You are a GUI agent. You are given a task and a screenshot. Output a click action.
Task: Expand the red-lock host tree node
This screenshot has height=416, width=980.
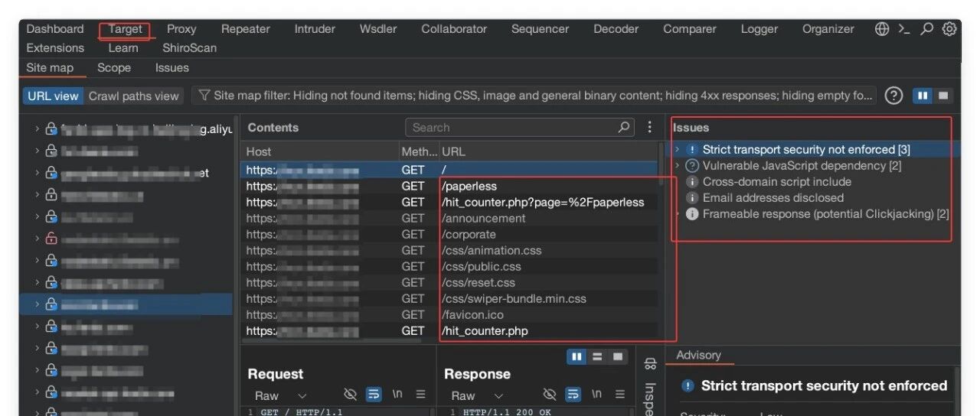click(37, 239)
